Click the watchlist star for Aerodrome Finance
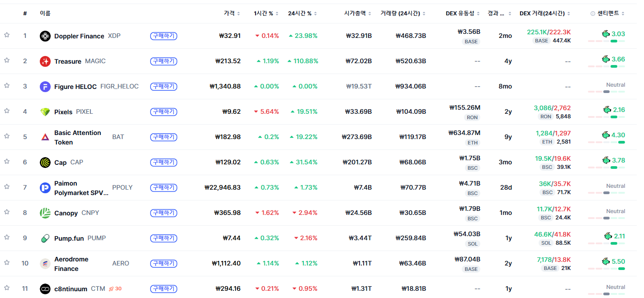 [7, 263]
